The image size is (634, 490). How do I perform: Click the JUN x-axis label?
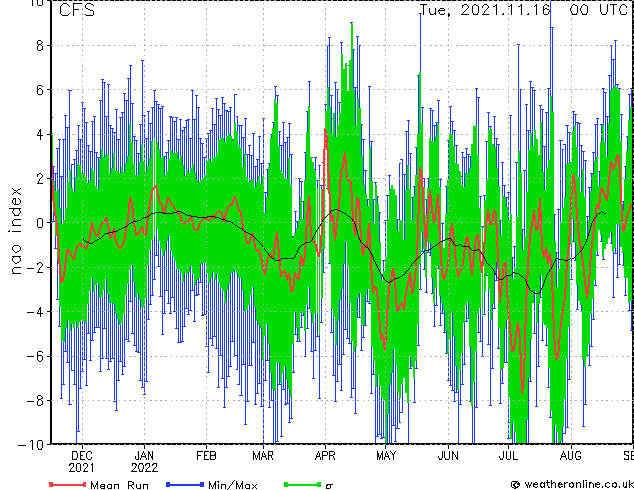click(448, 456)
